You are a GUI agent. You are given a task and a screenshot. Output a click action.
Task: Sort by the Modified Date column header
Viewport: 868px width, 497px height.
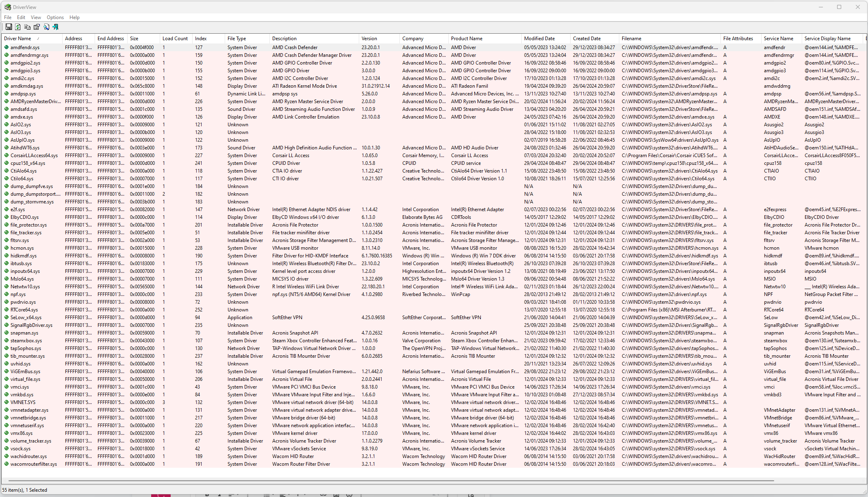point(546,39)
